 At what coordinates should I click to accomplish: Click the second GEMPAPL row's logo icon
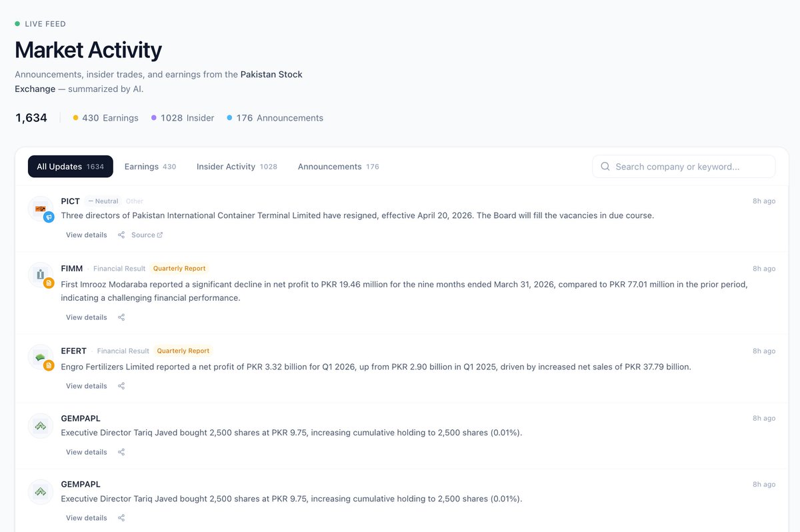[40, 492]
